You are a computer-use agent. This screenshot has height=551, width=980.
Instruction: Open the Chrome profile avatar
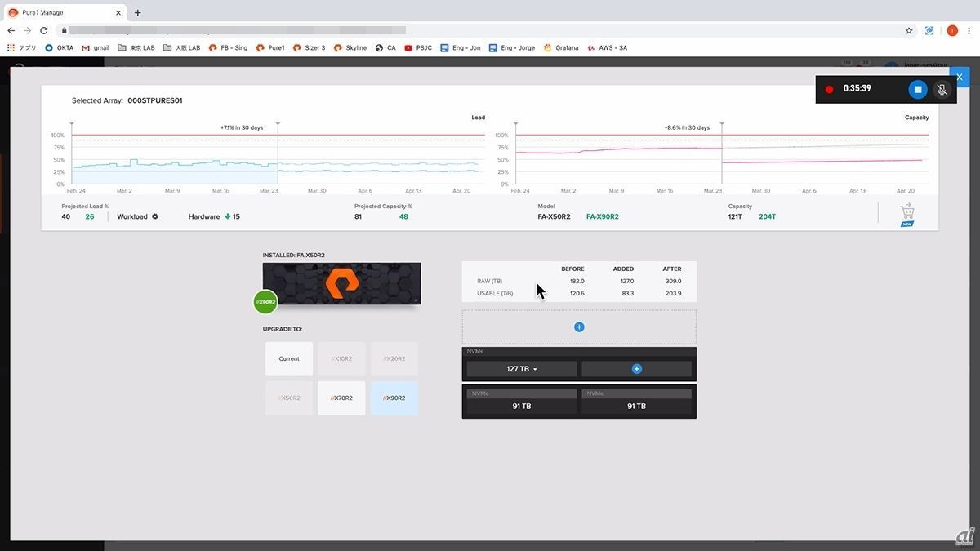(952, 31)
